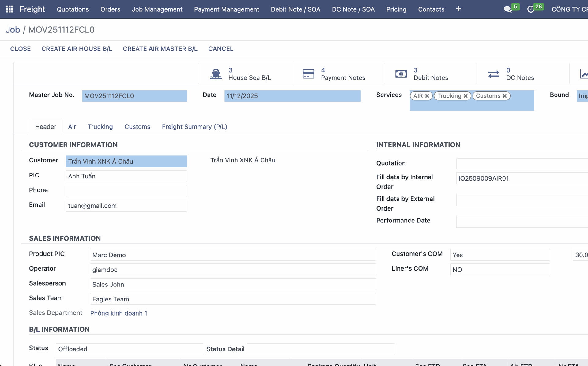The width and height of the screenshot is (588, 366).
Task: Open the Customer's COM dropdown
Action: click(x=500, y=255)
